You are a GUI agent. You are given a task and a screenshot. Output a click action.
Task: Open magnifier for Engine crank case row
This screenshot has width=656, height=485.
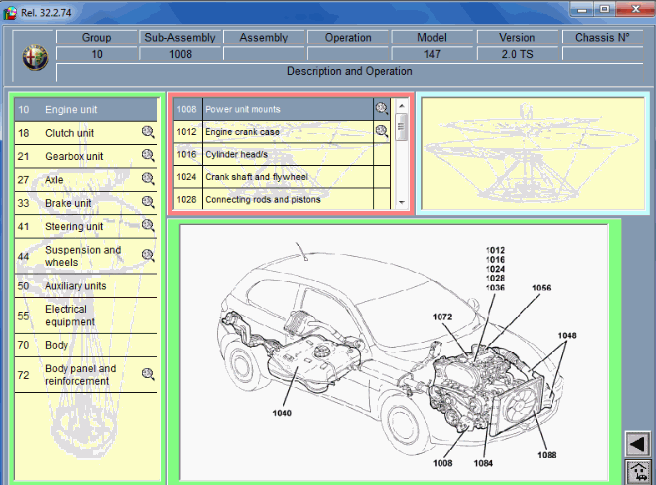coord(382,131)
